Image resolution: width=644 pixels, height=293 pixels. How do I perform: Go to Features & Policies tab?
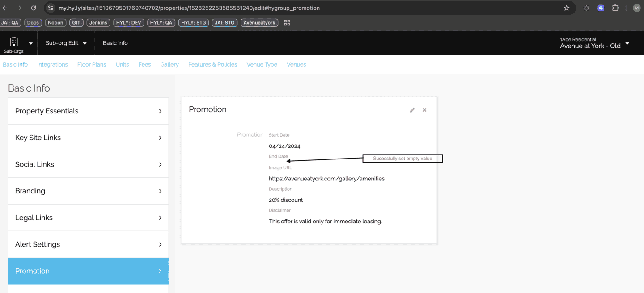point(212,64)
